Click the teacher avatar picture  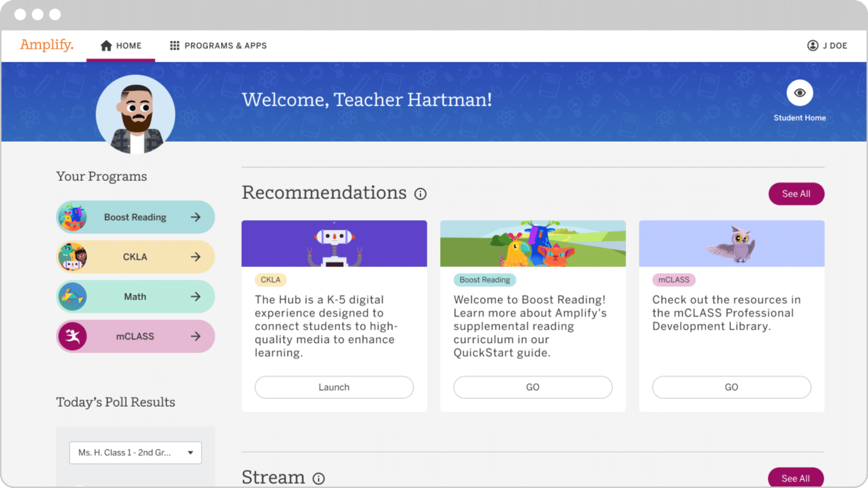136,115
